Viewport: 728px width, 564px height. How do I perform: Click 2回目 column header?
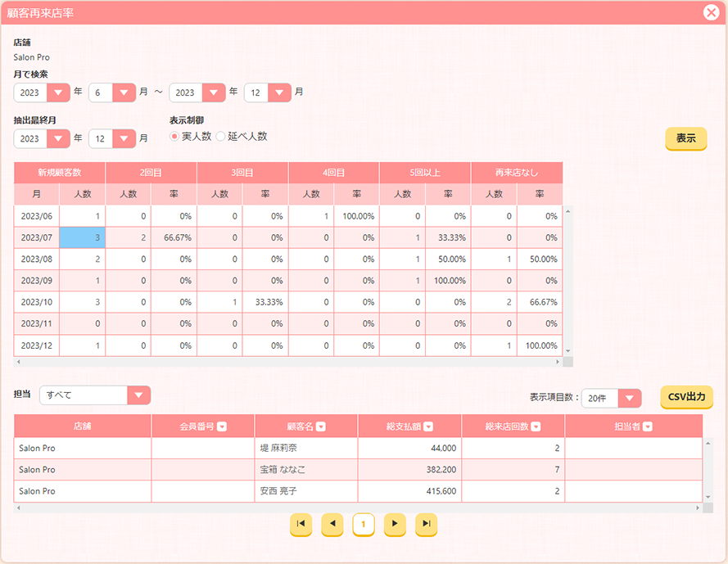[151, 173]
